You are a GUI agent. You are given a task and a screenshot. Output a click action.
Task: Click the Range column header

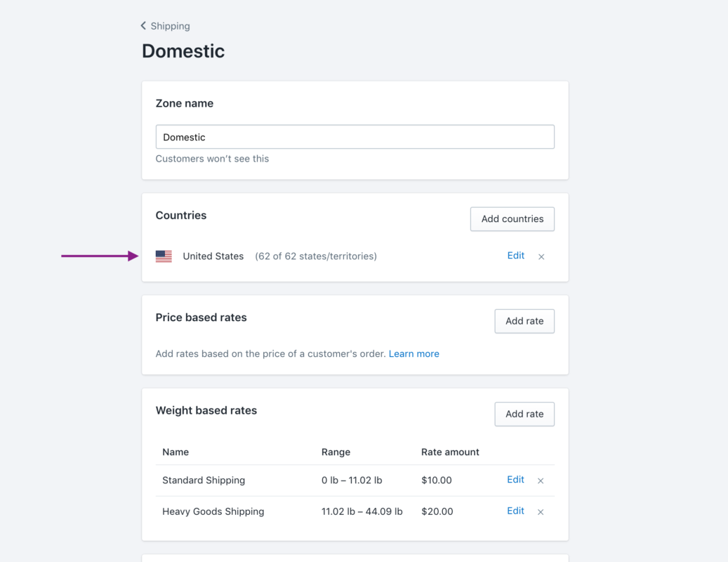point(336,452)
